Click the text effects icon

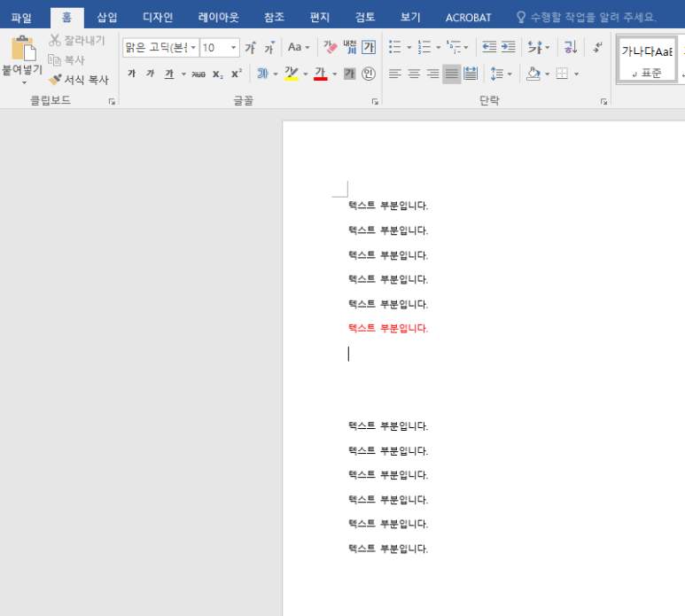(x=262, y=74)
